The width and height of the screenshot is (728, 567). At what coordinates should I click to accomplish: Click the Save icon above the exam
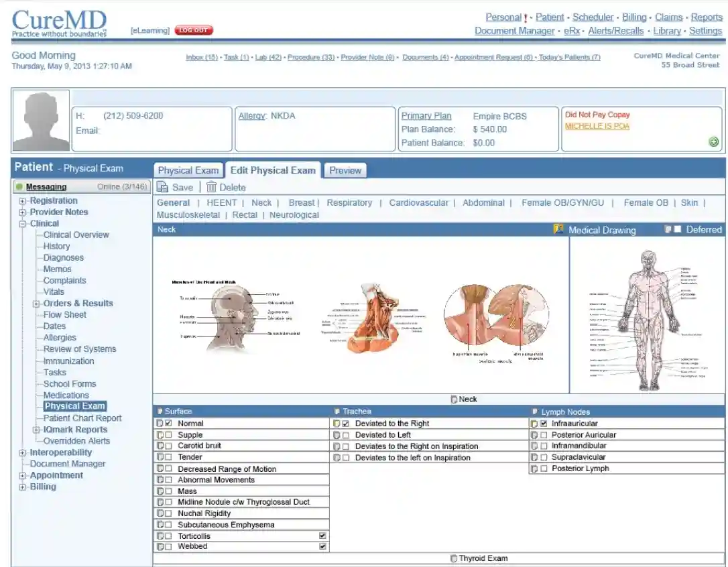coord(163,187)
